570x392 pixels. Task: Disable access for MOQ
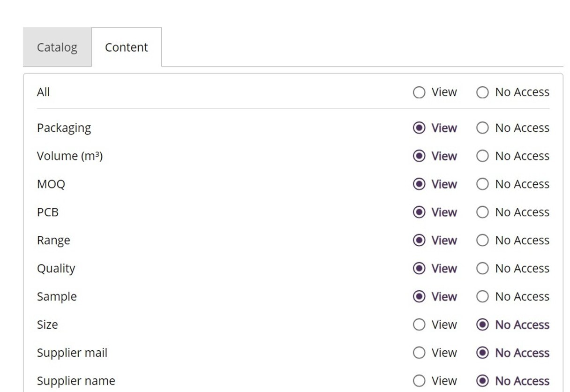coord(482,184)
